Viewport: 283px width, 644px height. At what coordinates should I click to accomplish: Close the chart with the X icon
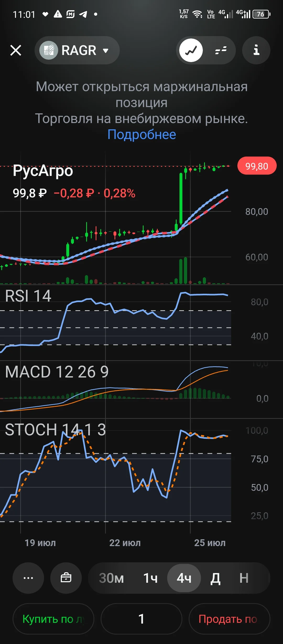pyautogui.click(x=16, y=50)
